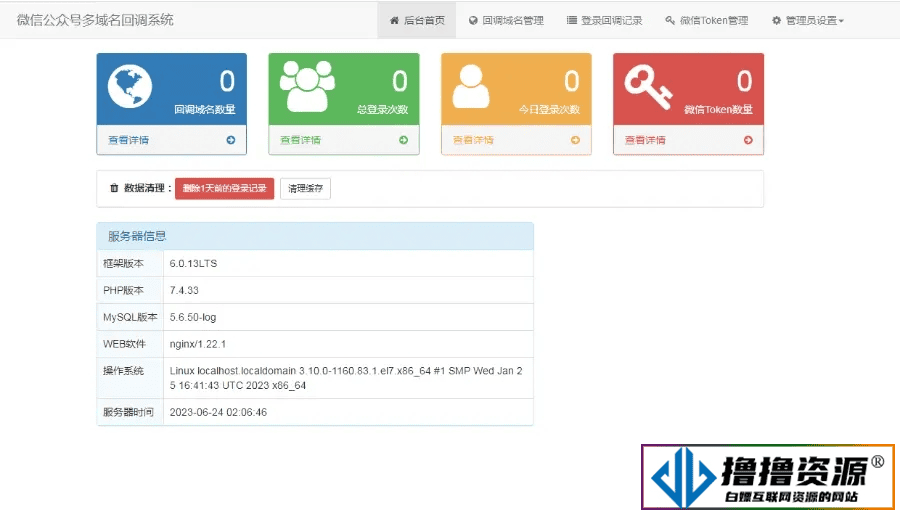Select server time 2023-06-24 02:06:46
900x510 pixels.
click(218, 412)
